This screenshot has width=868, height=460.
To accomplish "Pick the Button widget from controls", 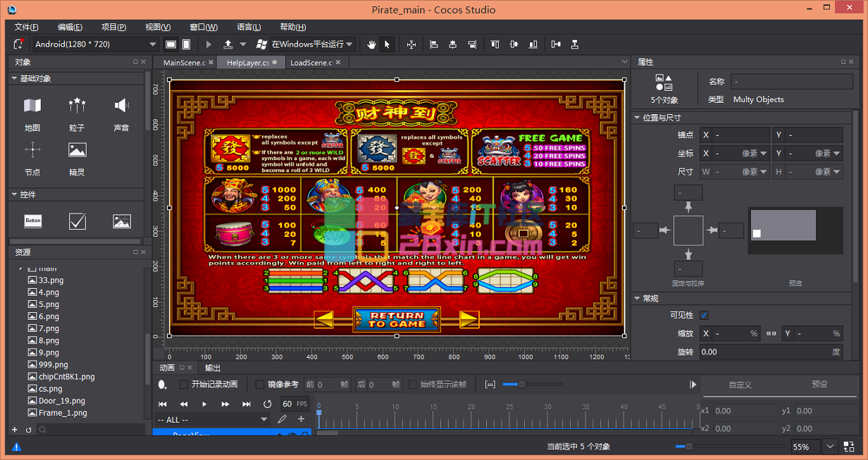I will 32,221.
